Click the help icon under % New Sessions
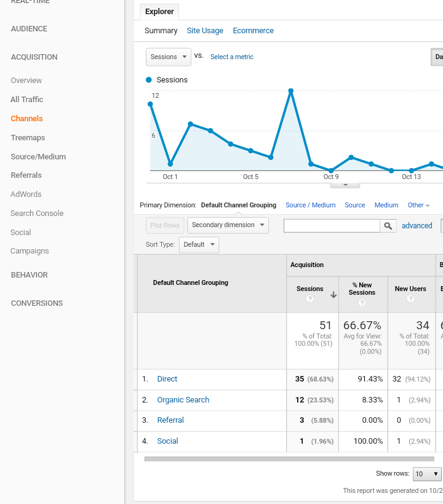The height and width of the screenshot is (504, 443). 362,303
